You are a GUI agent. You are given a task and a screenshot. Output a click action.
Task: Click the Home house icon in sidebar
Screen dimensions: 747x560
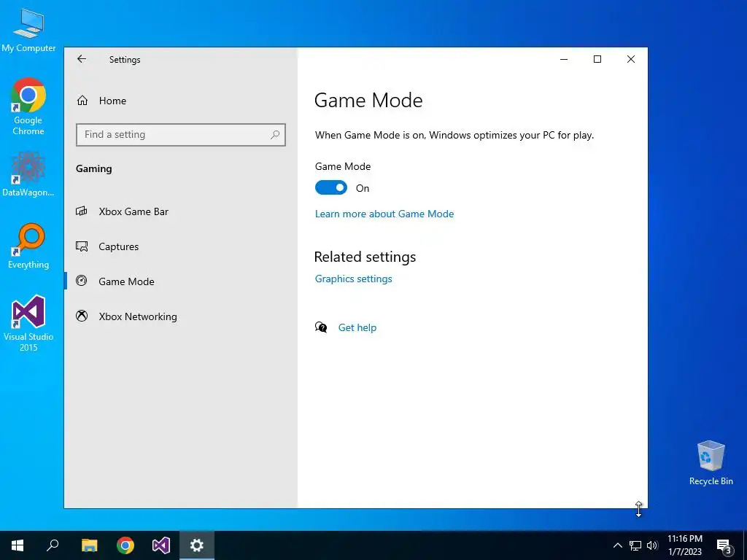(82, 101)
